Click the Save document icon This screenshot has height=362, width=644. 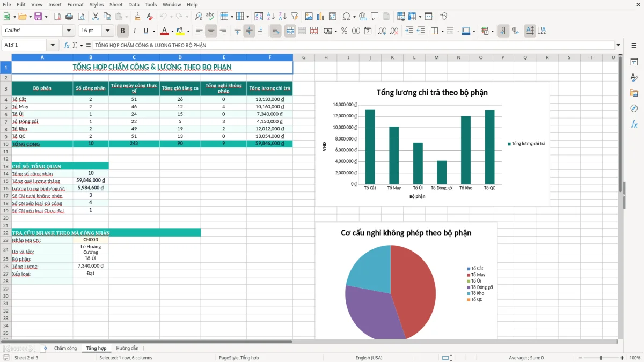pyautogui.click(x=38, y=17)
